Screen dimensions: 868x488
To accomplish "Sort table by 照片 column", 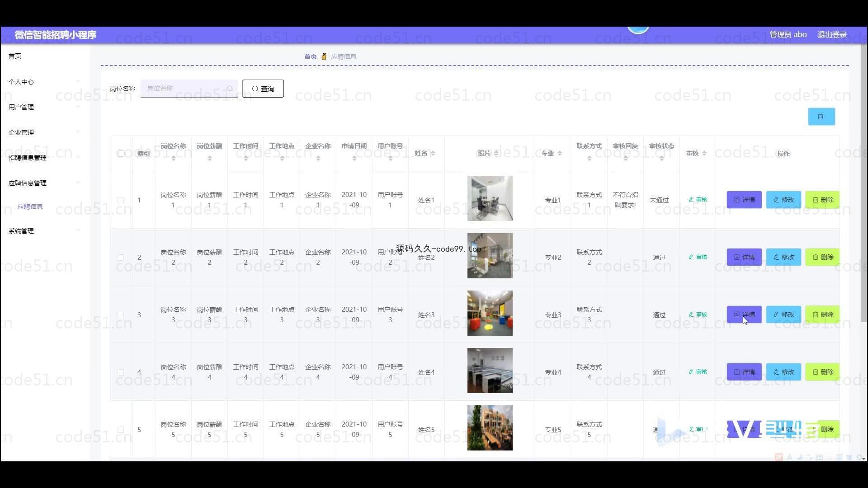I will (x=496, y=154).
